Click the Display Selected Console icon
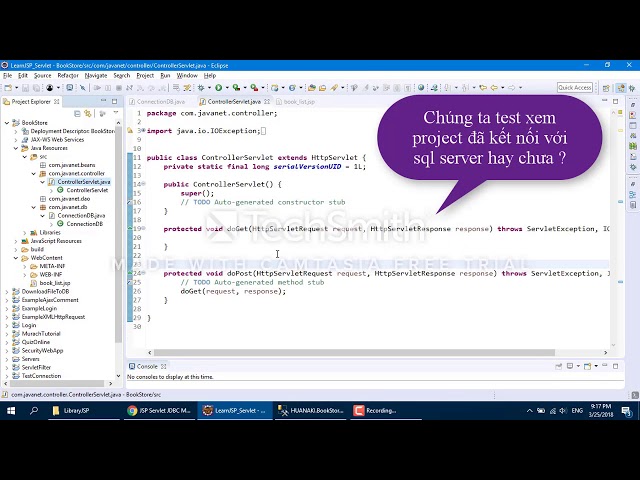The image size is (640, 480). [570, 366]
